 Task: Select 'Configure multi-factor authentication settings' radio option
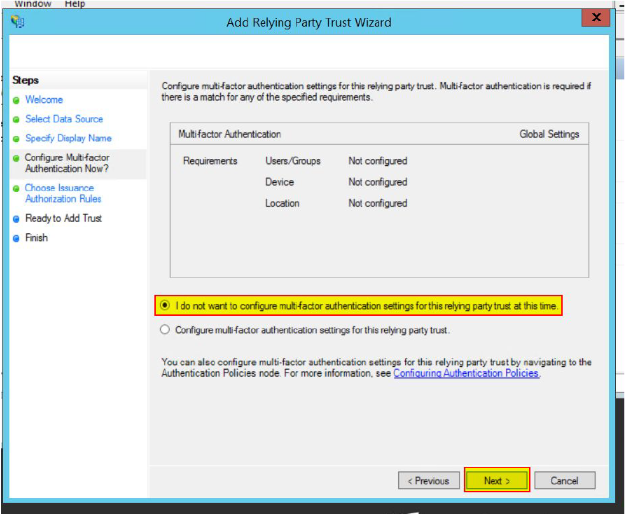(x=165, y=329)
